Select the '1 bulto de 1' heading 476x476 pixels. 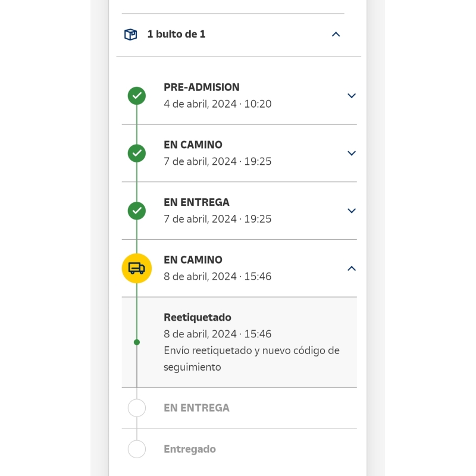pos(176,35)
